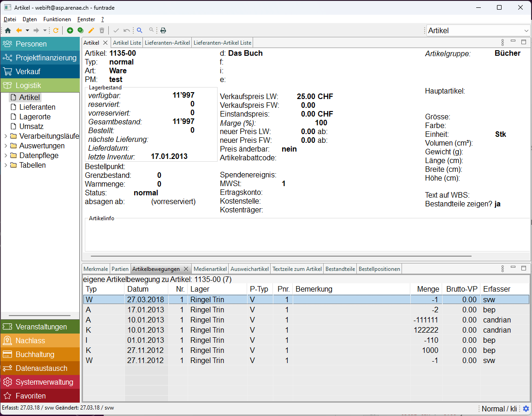Click the printer icon
Image resolution: width=532 pixels, height=416 pixels.
[x=163, y=30]
